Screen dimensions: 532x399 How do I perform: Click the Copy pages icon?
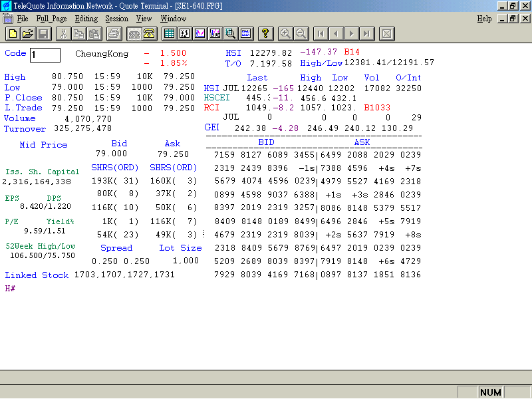tap(78, 34)
